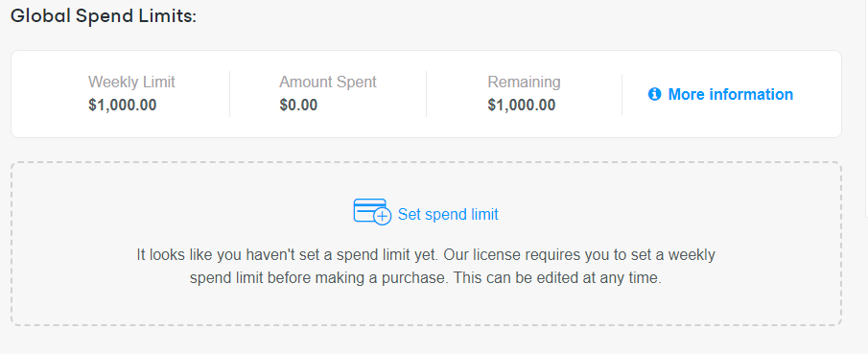Click the Amount Spent label

[328, 82]
